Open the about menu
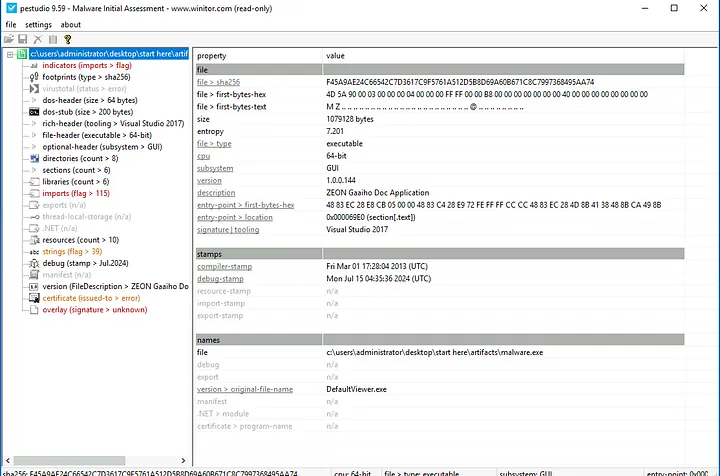720x476 pixels. [70, 25]
